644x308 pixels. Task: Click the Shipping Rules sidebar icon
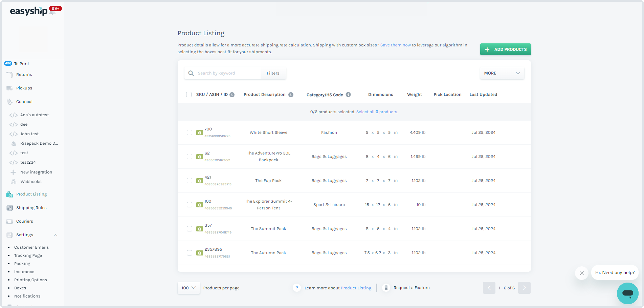coord(9,208)
